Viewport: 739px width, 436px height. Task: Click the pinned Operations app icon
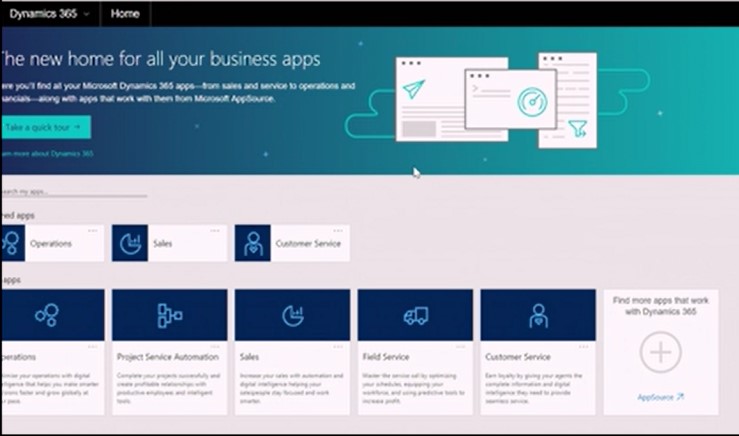coord(12,243)
